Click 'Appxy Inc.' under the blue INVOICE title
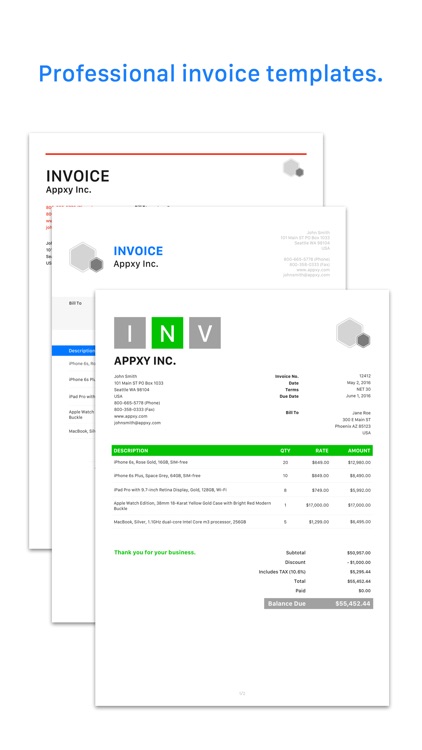The image size is (422, 750). click(x=136, y=264)
